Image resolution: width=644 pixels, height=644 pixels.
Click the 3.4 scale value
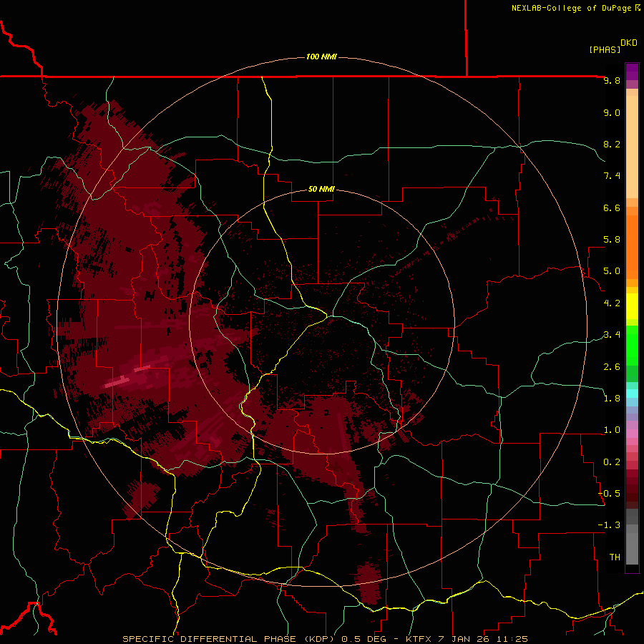coord(612,335)
